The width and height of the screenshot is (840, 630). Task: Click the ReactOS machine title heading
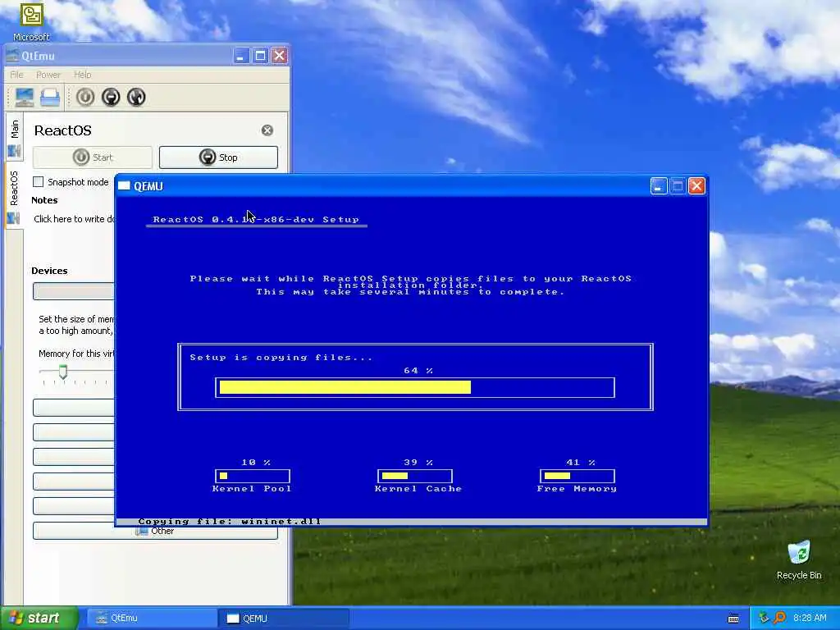[62, 130]
